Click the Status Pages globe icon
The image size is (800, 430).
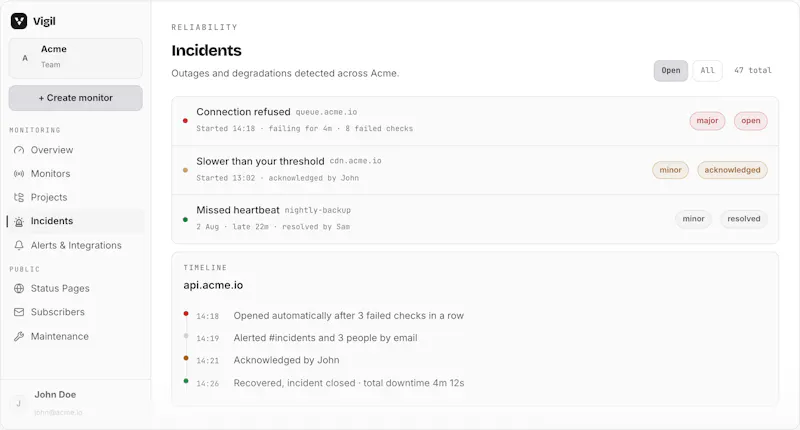(x=19, y=288)
